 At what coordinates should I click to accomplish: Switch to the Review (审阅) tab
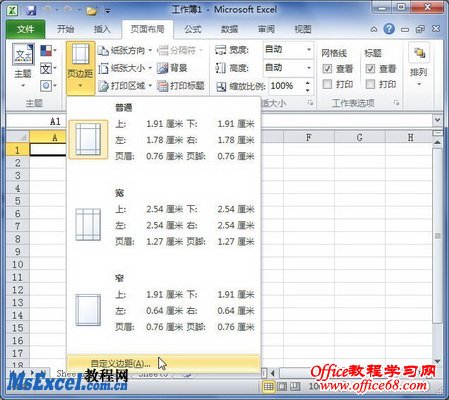(266, 29)
